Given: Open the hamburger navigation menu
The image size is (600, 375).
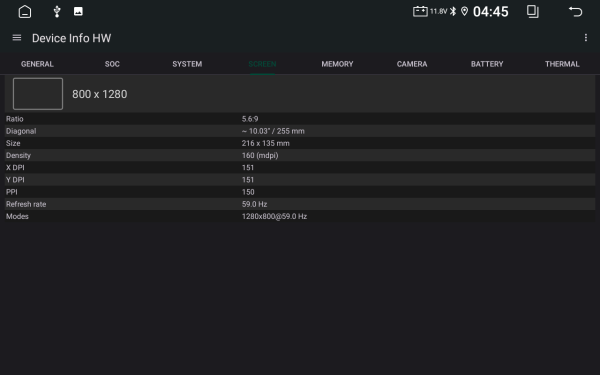Looking at the screenshot, I should pyautogui.click(x=17, y=38).
